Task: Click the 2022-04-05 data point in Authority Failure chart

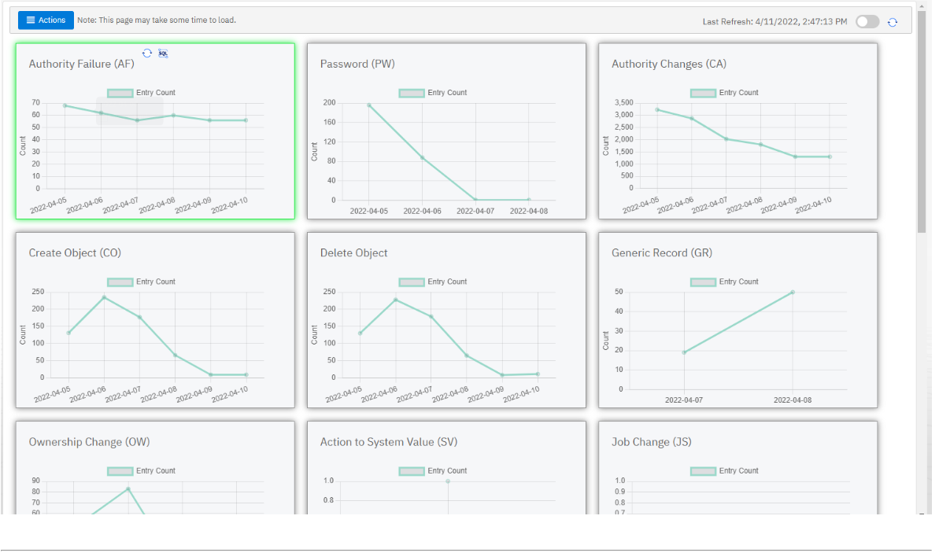Action: tap(65, 106)
